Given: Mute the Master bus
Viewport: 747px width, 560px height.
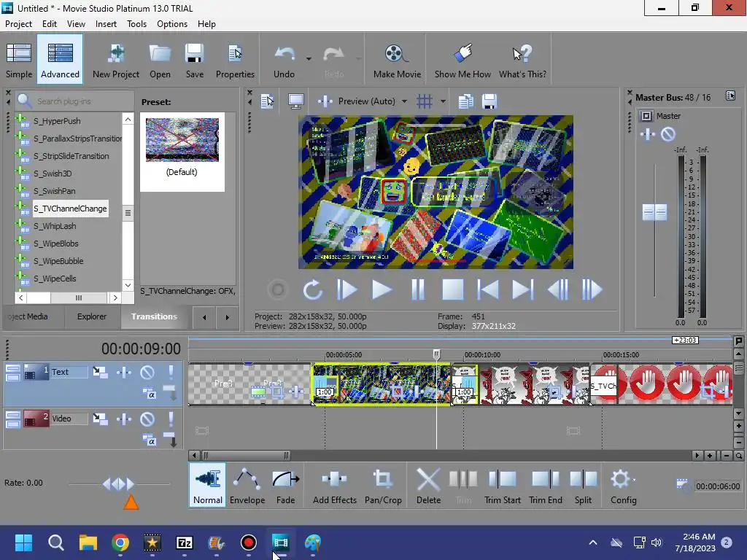Looking at the screenshot, I should click(x=668, y=135).
